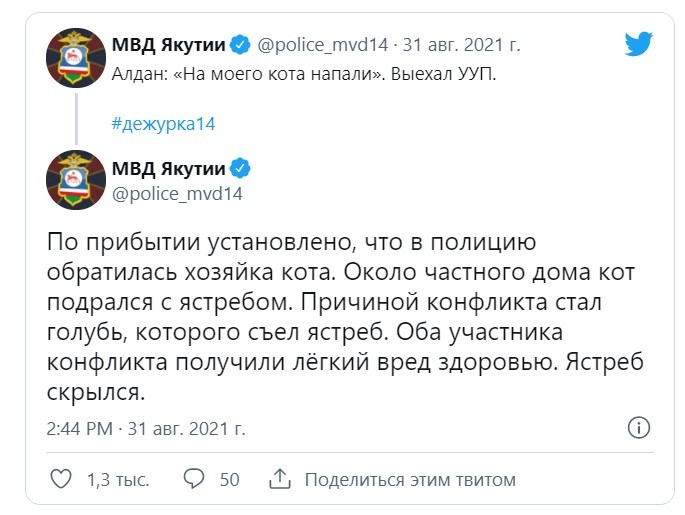Open the '2:44 PM · 31 авг. 2021 г.' timestamp
685x515 pixels.
(x=146, y=429)
